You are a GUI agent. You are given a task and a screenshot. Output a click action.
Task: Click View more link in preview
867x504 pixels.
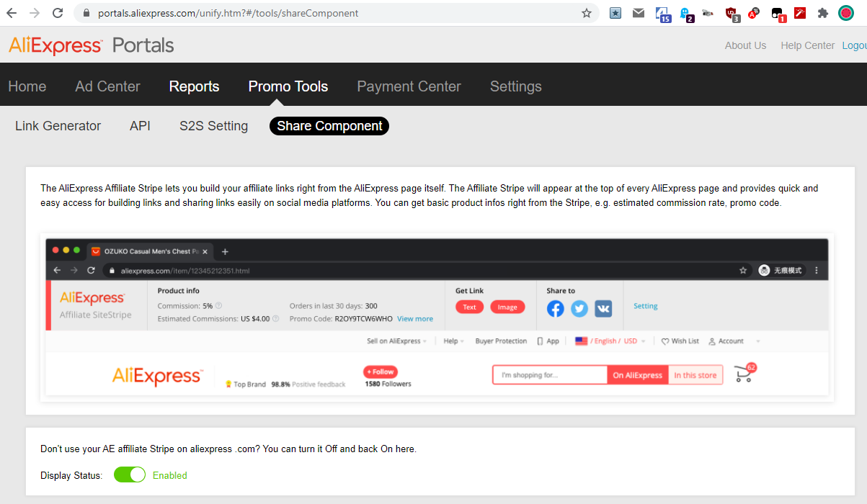[x=415, y=318]
